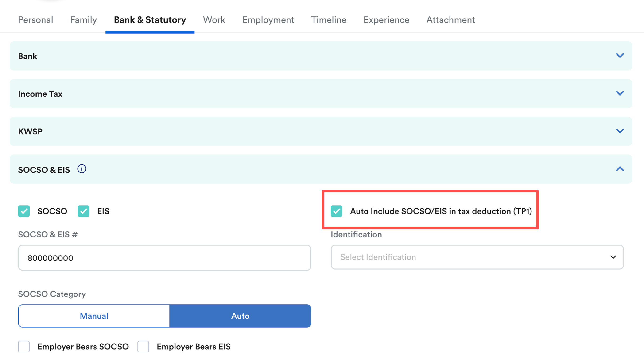Click the SOCSO & EIS info icon

[x=81, y=169]
